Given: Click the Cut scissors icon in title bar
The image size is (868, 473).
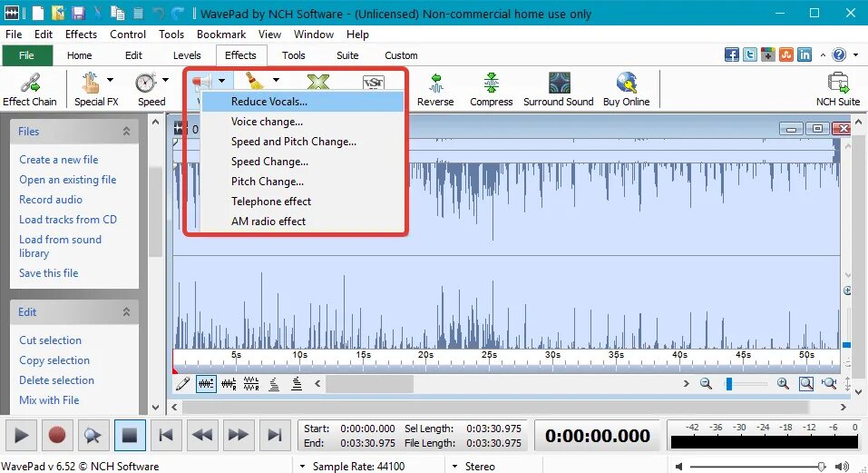Looking at the screenshot, I should click(x=97, y=13).
